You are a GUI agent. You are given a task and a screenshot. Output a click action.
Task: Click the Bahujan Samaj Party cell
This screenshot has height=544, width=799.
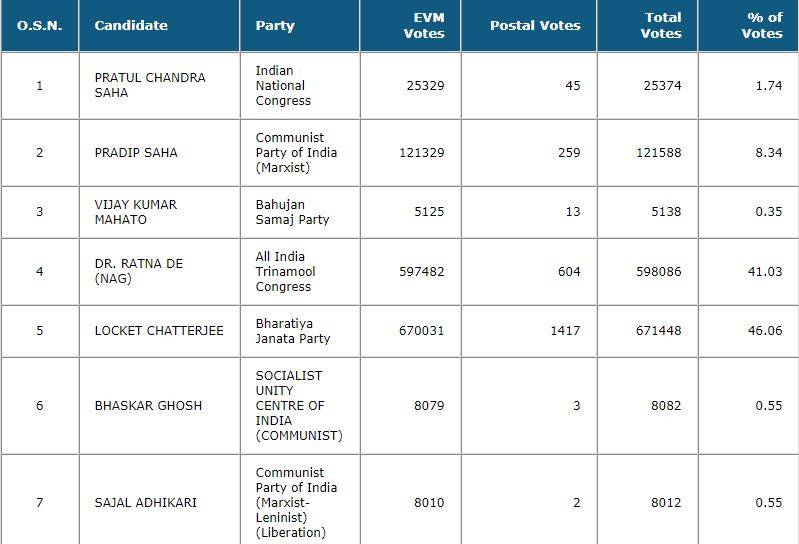292,212
